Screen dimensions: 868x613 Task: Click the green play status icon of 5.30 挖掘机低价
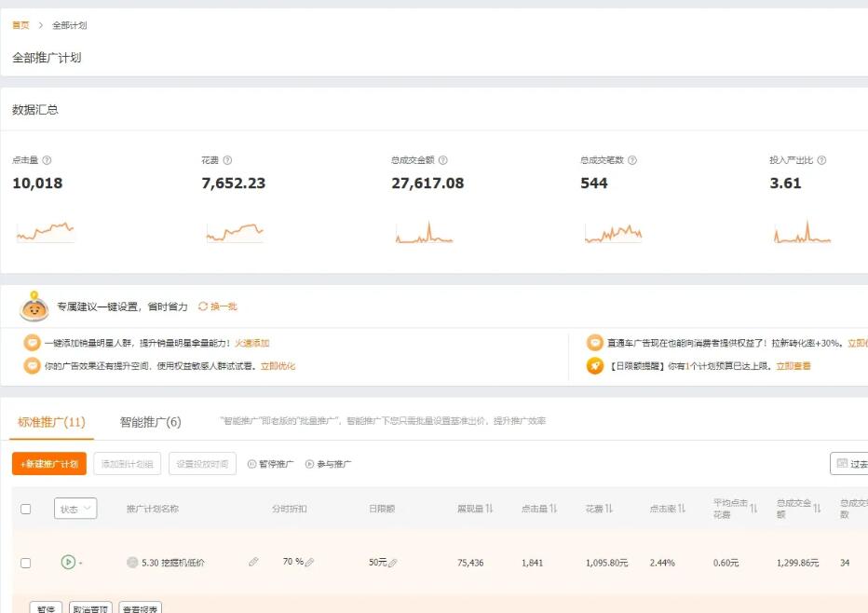[x=68, y=562]
